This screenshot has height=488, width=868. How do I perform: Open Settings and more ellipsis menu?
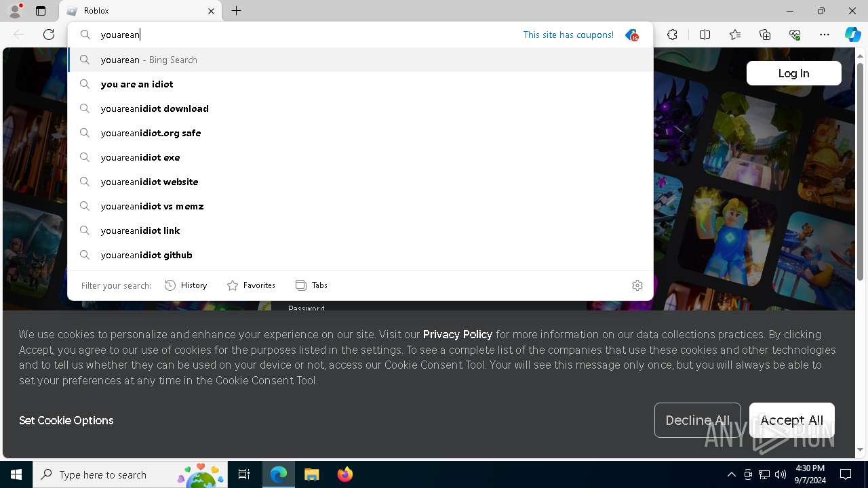point(825,35)
